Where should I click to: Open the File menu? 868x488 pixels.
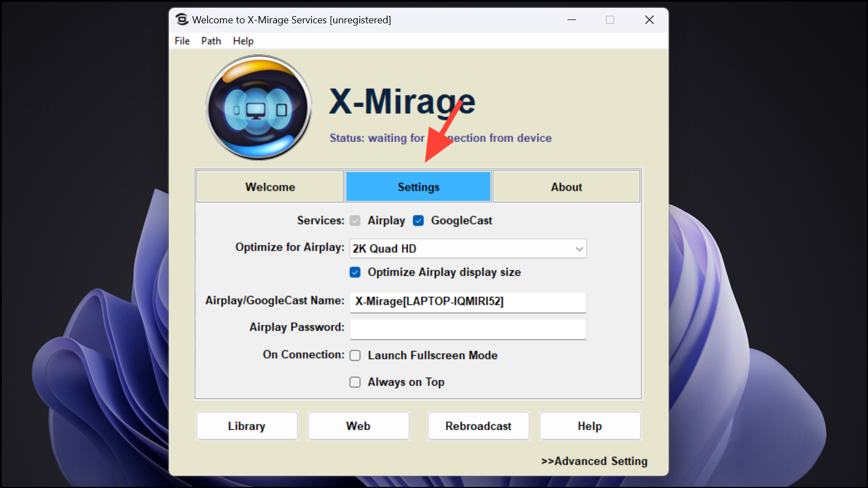coord(182,41)
